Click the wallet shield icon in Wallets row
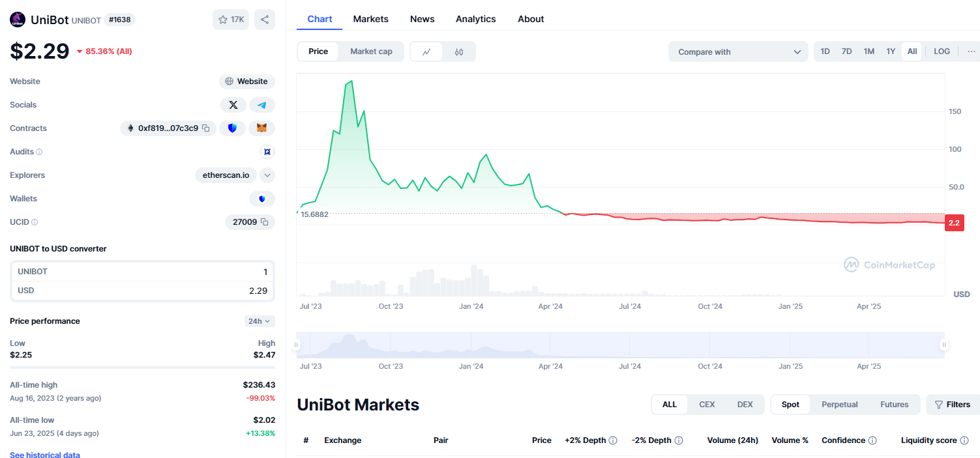980x458 pixels. click(x=262, y=199)
